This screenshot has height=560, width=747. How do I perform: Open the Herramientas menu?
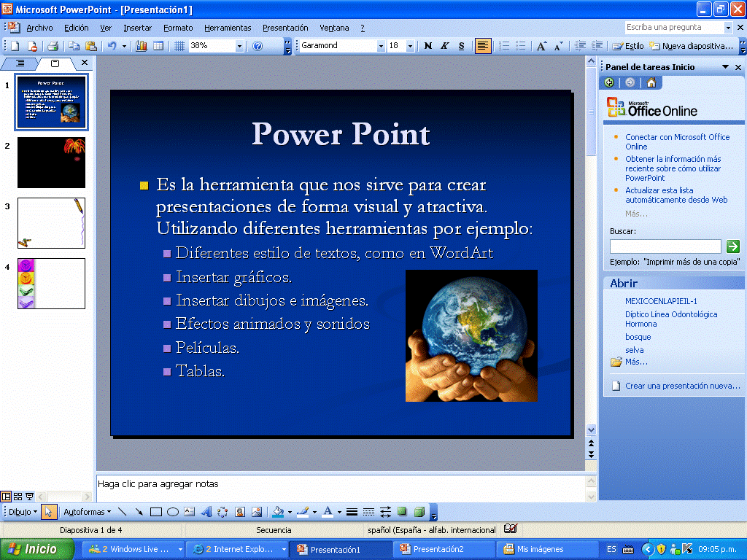(x=228, y=28)
